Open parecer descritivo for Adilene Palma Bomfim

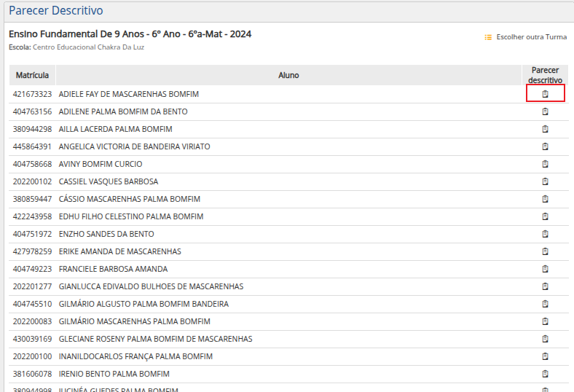pos(545,111)
